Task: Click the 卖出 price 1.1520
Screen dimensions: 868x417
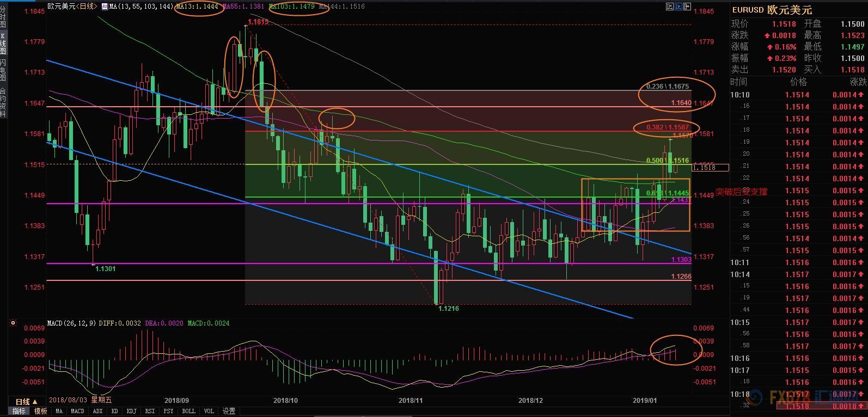Action: click(x=784, y=70)
